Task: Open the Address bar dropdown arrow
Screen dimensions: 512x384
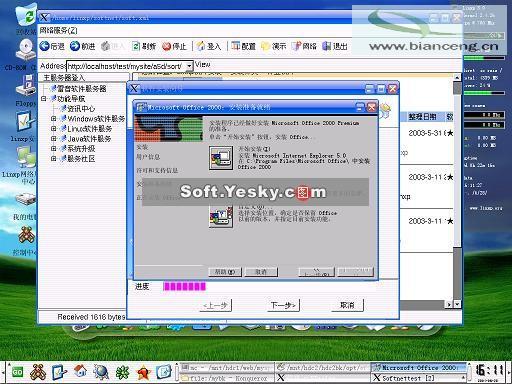Action: point(189,66)
